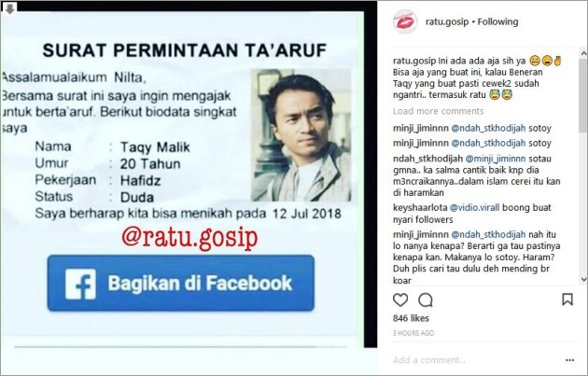The width and height of the screenshot is (588, 376).
Task: Click the comment speech bubble icon
Action: point(426,299)
